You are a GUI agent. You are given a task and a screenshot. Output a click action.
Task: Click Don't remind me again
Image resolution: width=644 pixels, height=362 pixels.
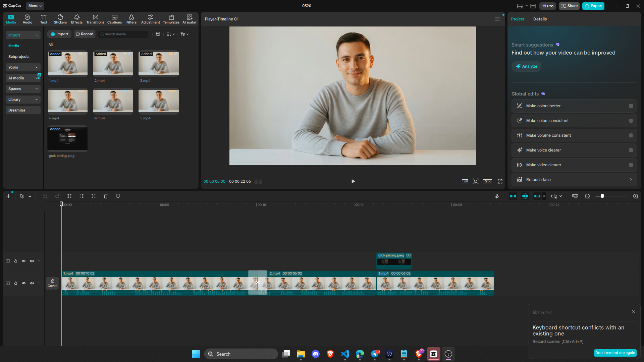[615, 353]
